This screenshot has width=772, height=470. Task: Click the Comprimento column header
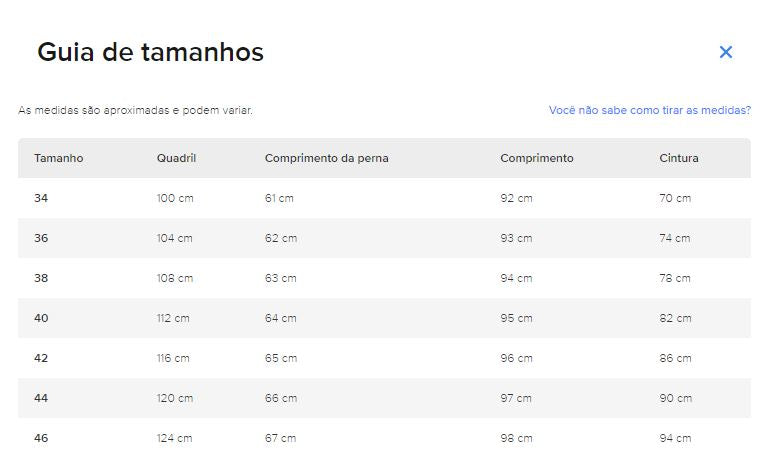click(537, 158)
